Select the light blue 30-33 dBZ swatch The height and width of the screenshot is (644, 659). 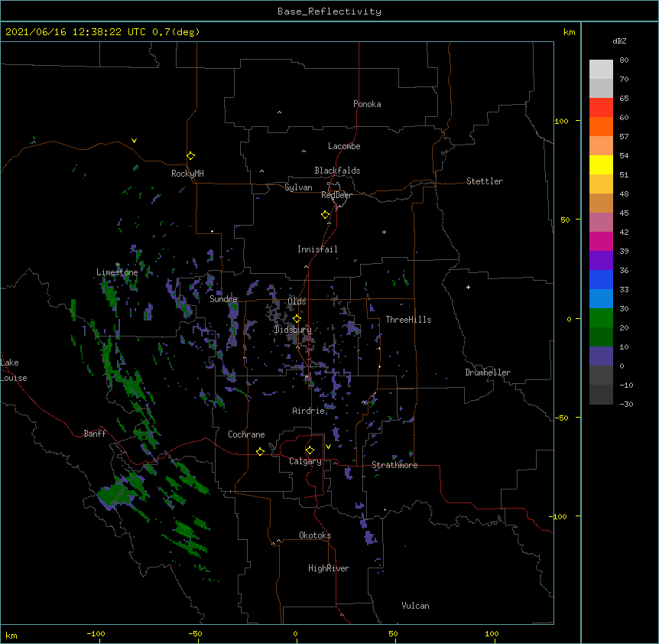pyautogui.click(x=601, y=299)
